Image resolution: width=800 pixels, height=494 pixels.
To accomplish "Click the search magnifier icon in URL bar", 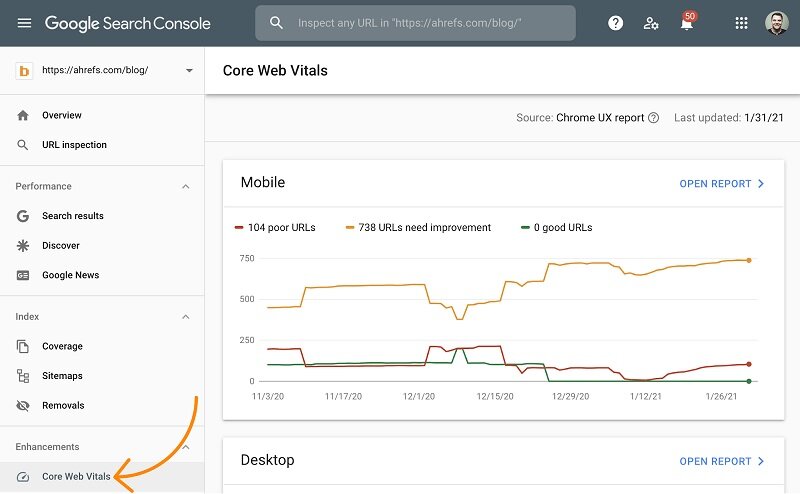I will point(276,23).
